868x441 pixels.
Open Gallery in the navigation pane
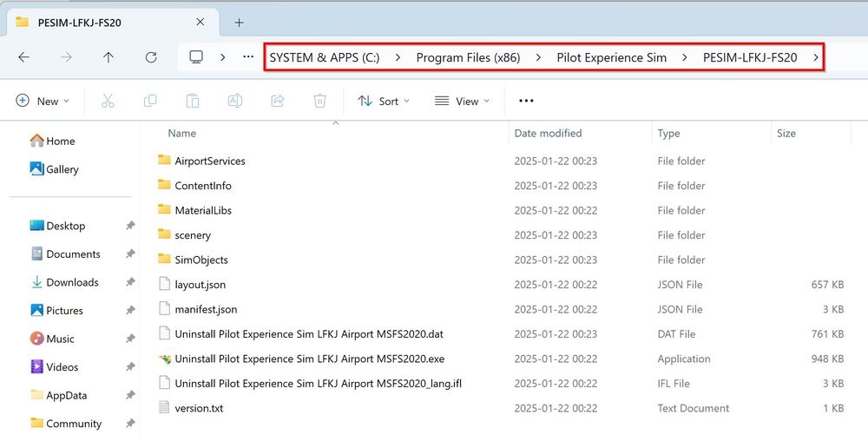[x=54, y=169]
